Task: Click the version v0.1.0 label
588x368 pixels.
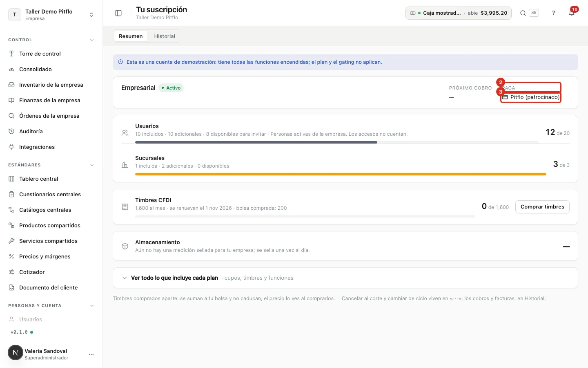Action: (x=19, y=332)
